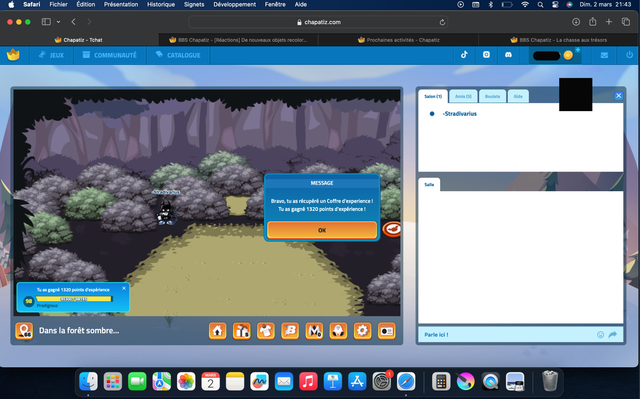Click the orange round button beside the message
The width and height of the screenshot is (640, 399).
[x=392, y=229]
